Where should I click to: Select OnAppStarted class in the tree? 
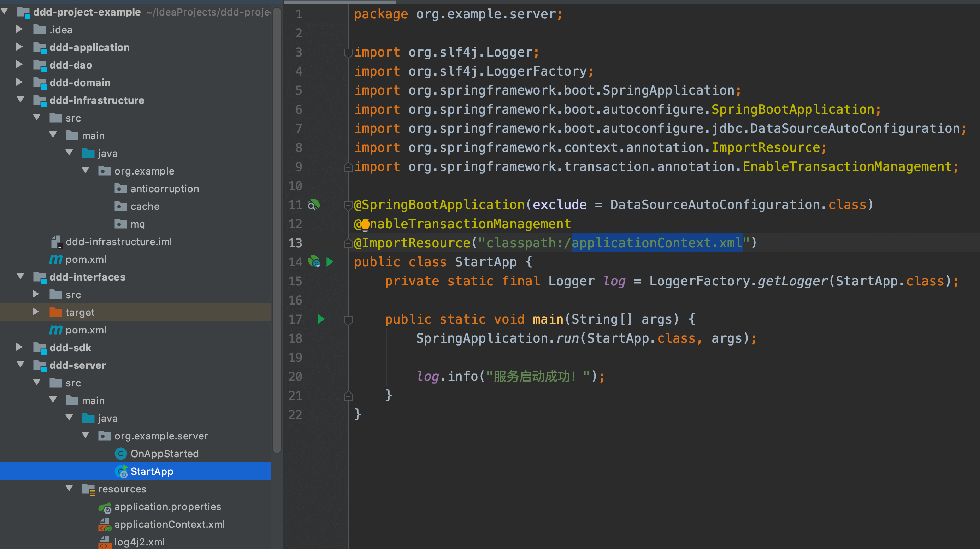135,454
